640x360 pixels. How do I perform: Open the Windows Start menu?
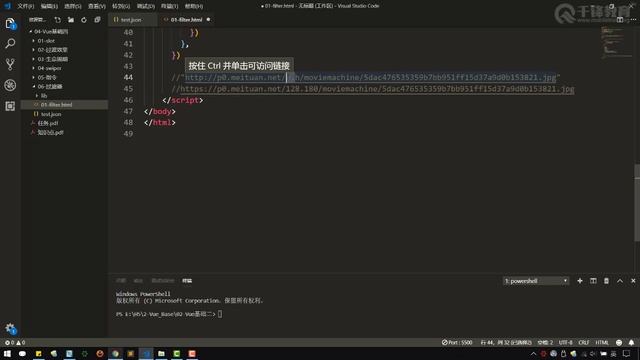(7, 353)
